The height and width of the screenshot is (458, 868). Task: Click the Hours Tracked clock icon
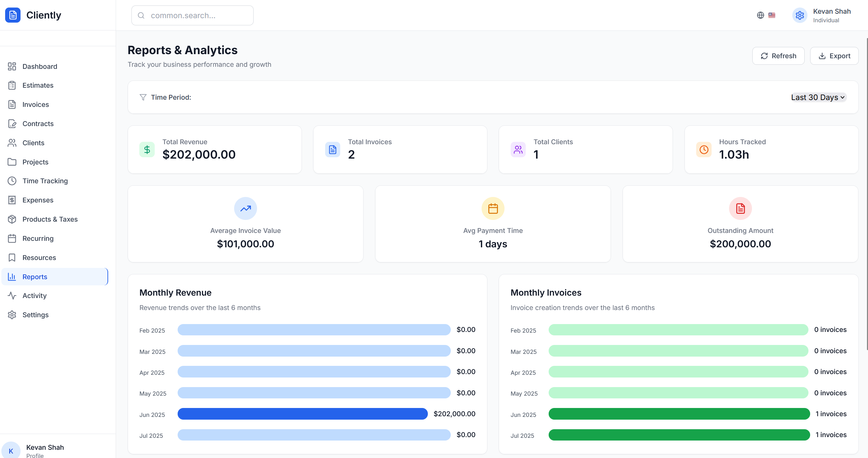point(704,150)
